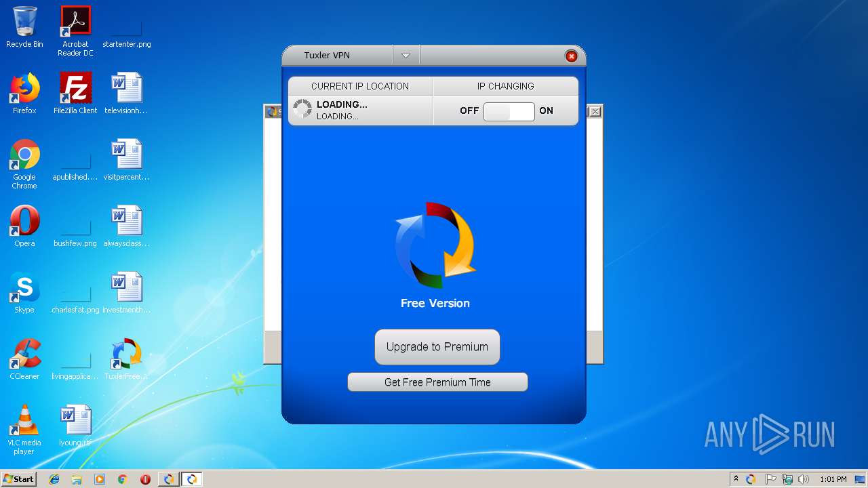This screenshot has height=488, width=868.
Task: Close the Tuxler VPN window
Action: click(572, 56)
